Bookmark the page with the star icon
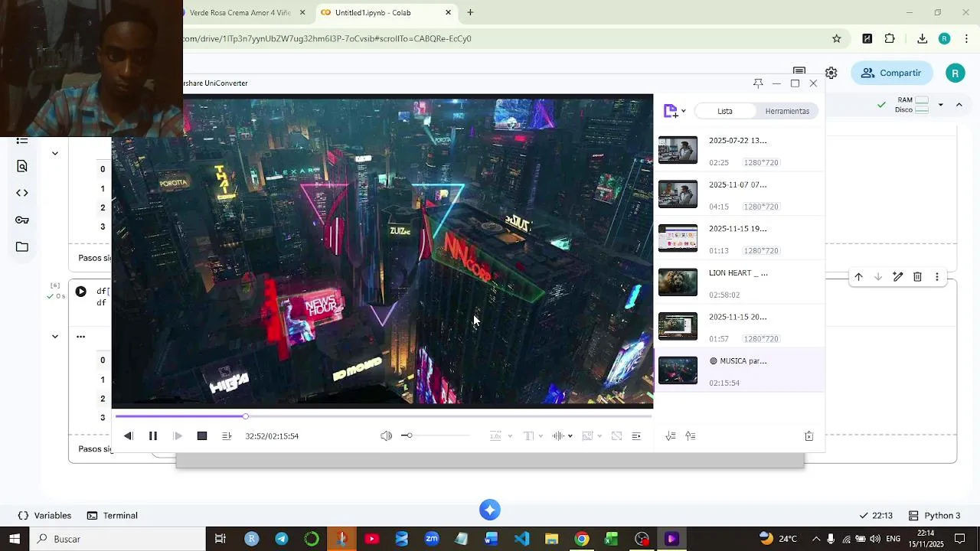This screenshot has height=551, width=980. click(837, 39)
